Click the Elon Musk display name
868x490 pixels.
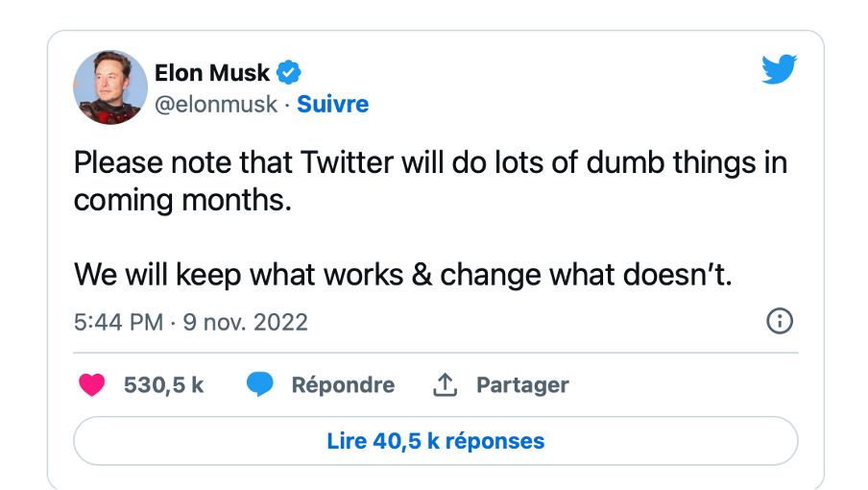pos(212,73)
